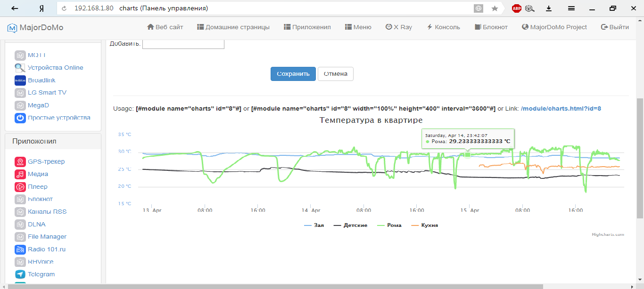Click the GPS-трекер pin icon
The height and width of the screenshot is (289, 644).
(x=20, y=162)
